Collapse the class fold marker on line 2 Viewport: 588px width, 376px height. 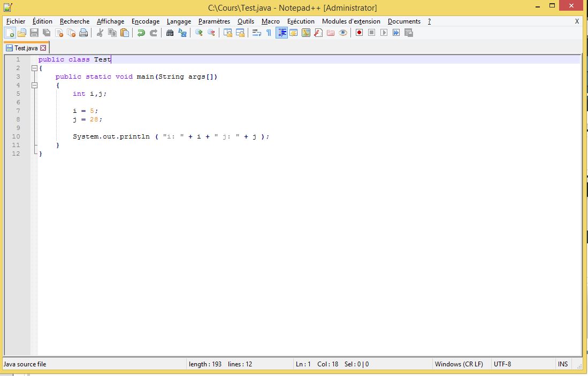(x=34, y=68)
